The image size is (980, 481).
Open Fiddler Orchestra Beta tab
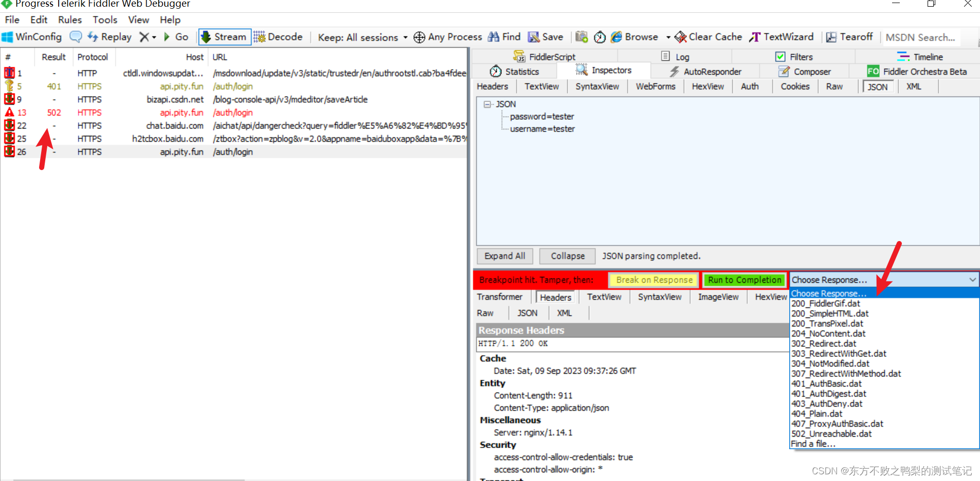[x=917, y=71]
